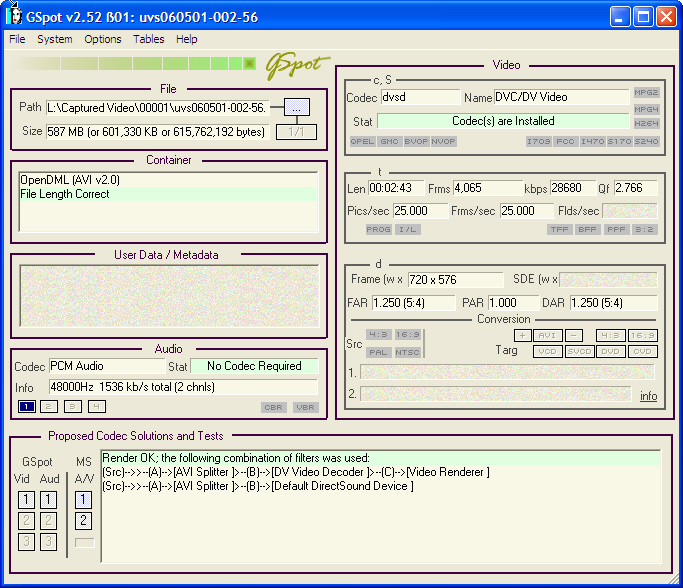
Task: Click the audio Info field showing 48000Hz
Action: (183, 387)
